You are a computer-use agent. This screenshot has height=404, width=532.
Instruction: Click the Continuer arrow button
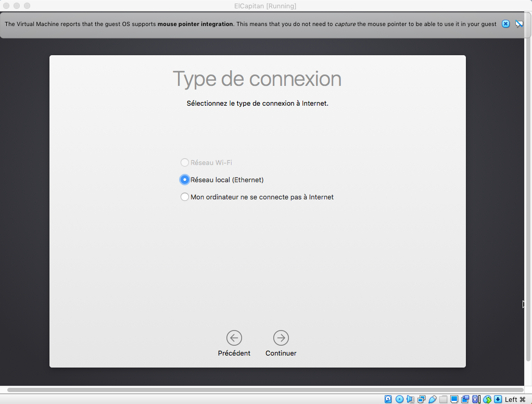tap(281, 338)
